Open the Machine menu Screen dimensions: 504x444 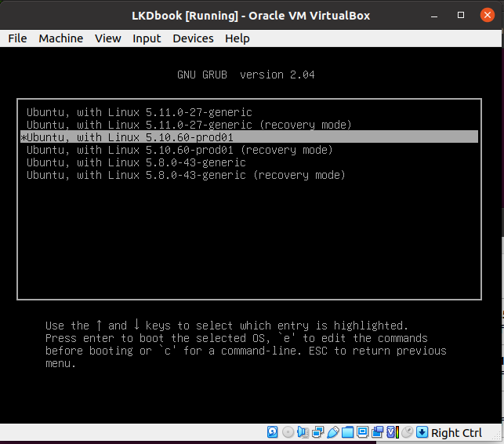[61, 38]
